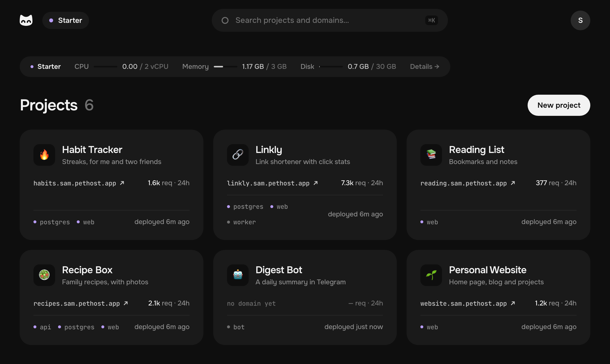Click the Recipe Box salad icon
Image resolution: width=610 pixels, height=364 pixels.
pyautogui.click(x=44, y=275)
